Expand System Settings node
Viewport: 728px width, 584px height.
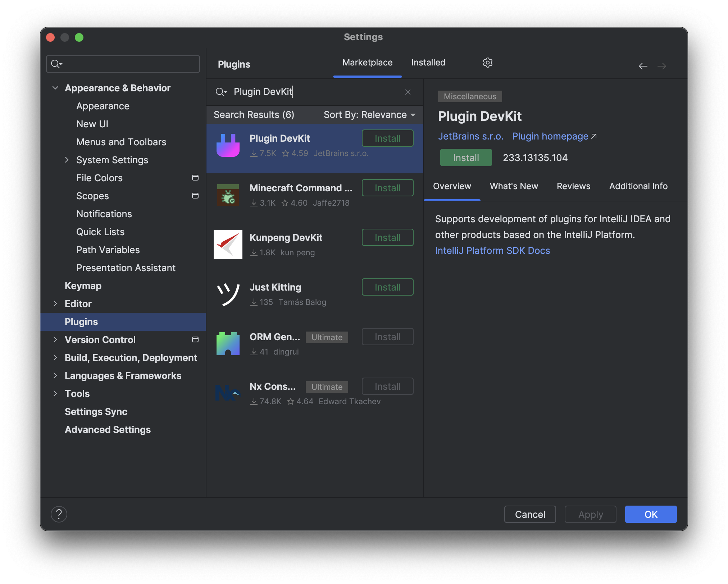click(x=67, y=160)
